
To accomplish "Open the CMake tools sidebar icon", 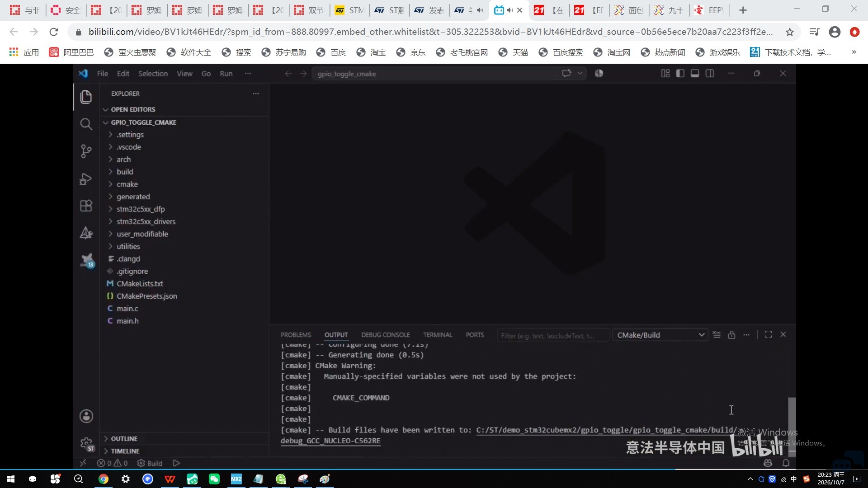I will 86,233.
